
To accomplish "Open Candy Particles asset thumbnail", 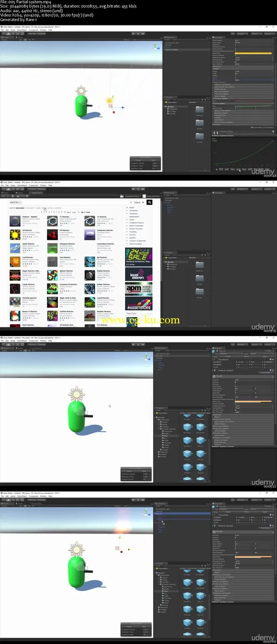I will [15, 289].
